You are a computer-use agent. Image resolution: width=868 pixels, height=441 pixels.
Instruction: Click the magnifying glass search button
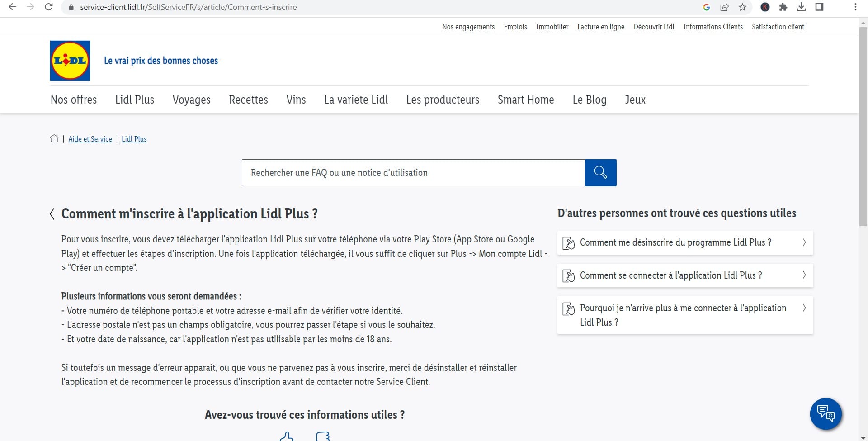[600, 173]
